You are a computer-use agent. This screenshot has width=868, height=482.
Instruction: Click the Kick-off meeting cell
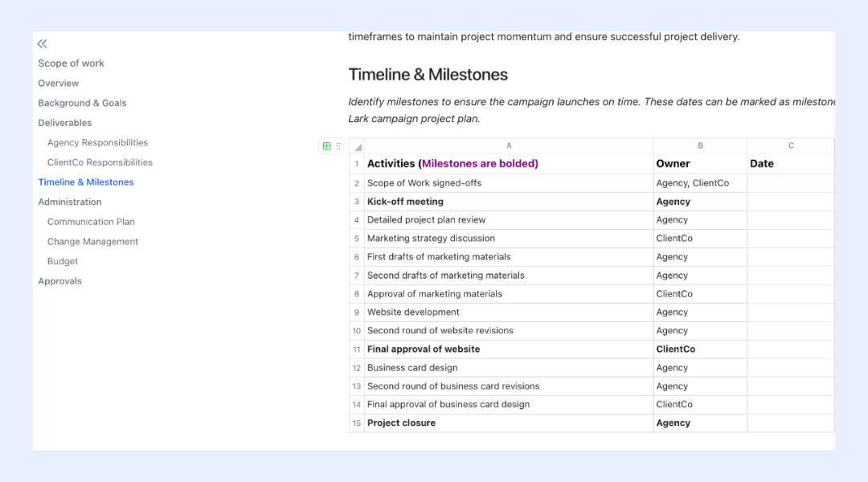pyautogui.click(x=509, y=202)
